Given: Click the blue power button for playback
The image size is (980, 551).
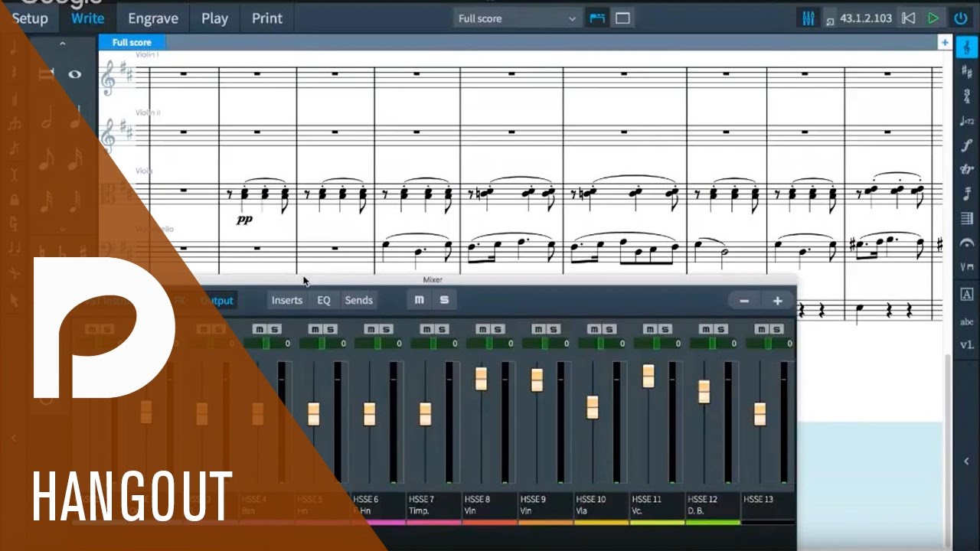Looking at the screenshot, I should point(960,18).
